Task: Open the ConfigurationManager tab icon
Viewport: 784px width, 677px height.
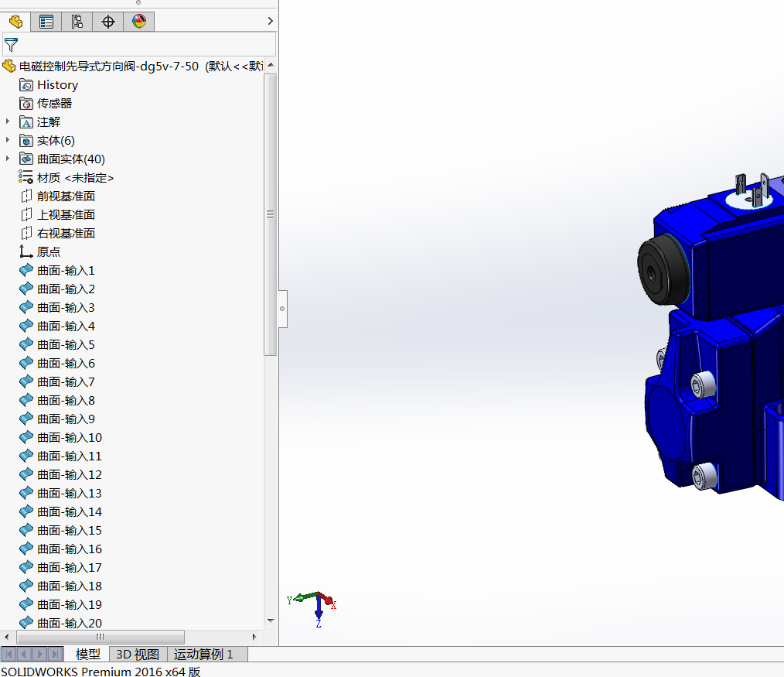Action: click(x=77, y=22)
